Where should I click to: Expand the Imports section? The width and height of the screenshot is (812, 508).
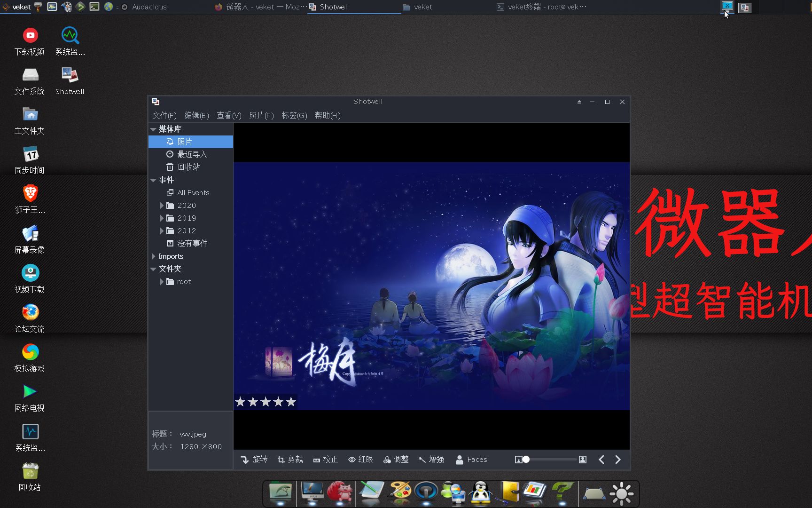coord(153,256)
